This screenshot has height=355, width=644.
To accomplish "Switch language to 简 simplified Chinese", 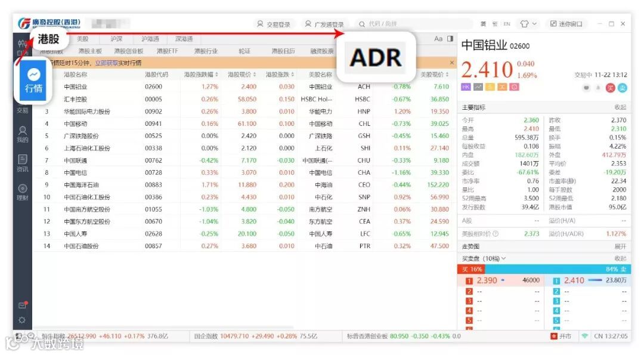I will pyautogui.click(x=484, y=24).
